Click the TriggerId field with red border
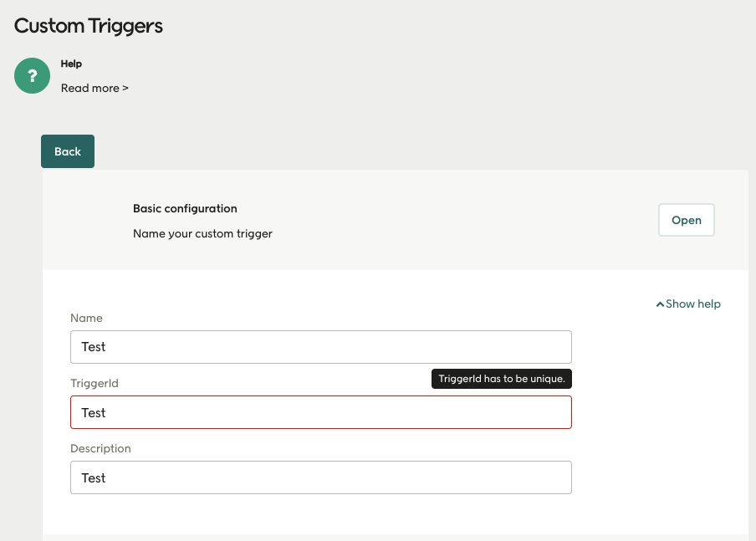Viewport: 756px width, 541px height. click(x=320, y=411)
